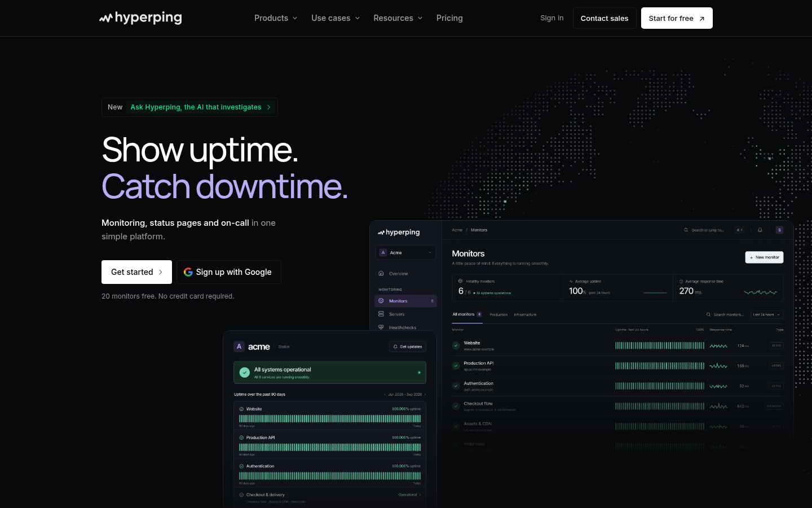The width and height of the screenshot is (812, 508).
Task: Open the Acme workspace dropdown in the dashboard
Action: (x=406, y=253)
